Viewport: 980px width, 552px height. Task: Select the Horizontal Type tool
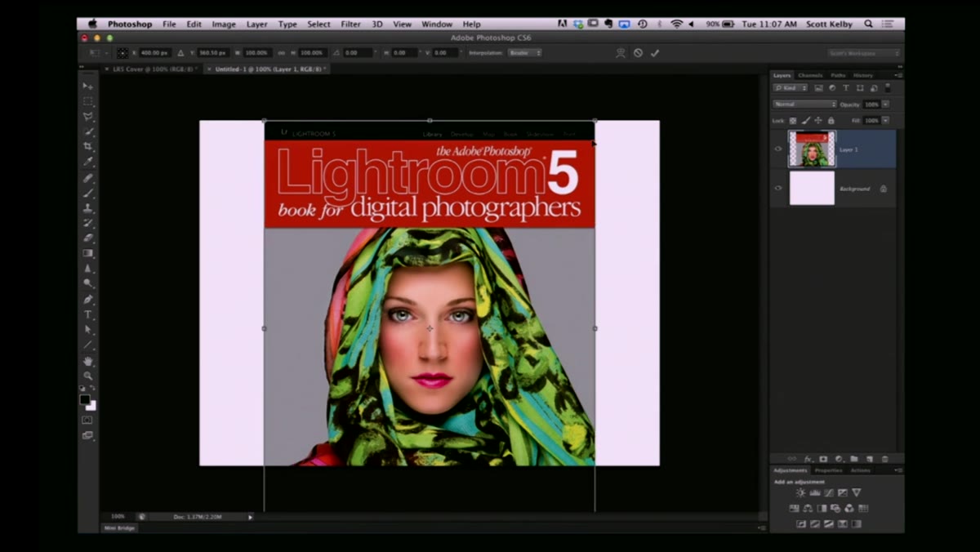(x=87, y=314)
